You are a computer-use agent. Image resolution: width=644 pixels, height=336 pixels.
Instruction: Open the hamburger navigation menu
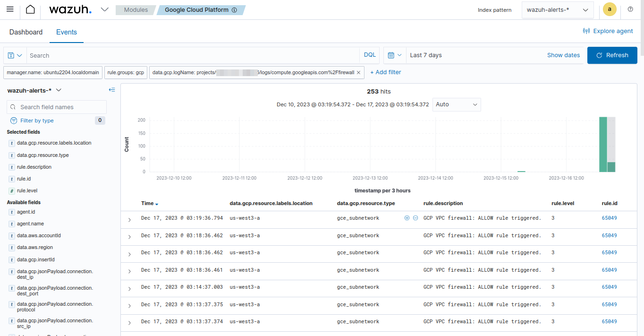10,9
